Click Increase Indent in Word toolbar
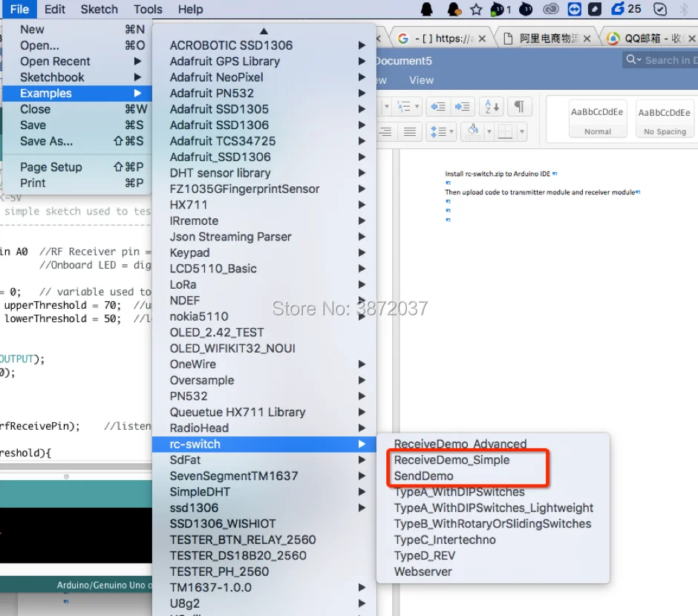The height and width of the screenshot is (616, 698). click(x=462, y=107)
